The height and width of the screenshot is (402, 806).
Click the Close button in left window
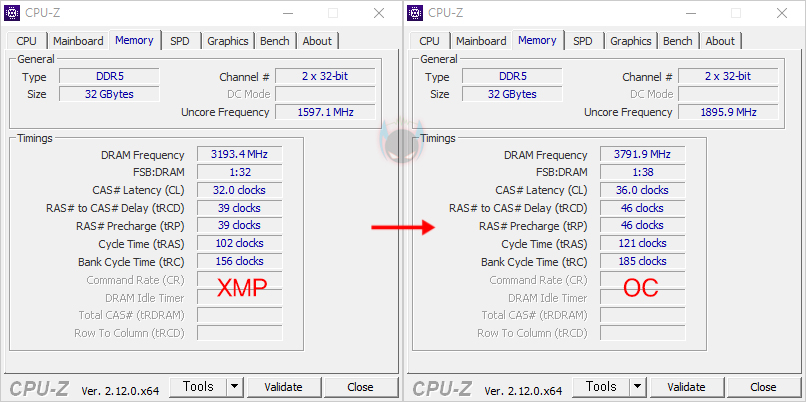pos(360,387)
